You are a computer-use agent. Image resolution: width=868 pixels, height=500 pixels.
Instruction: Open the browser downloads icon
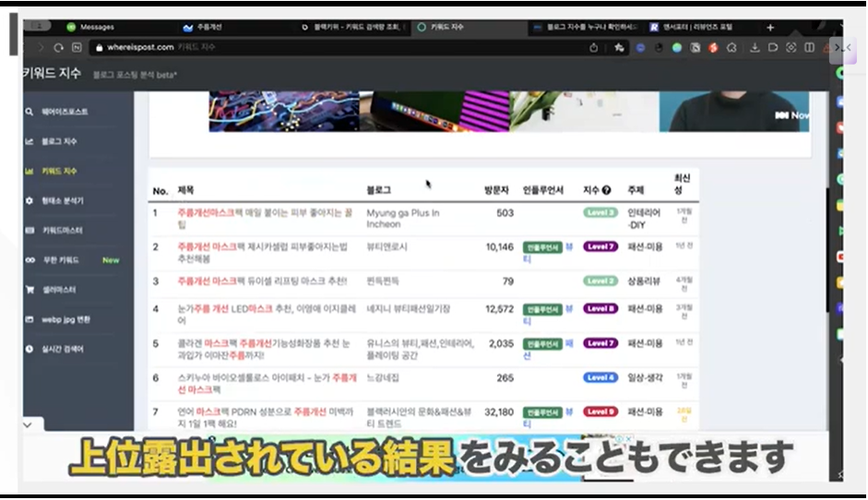754,47
